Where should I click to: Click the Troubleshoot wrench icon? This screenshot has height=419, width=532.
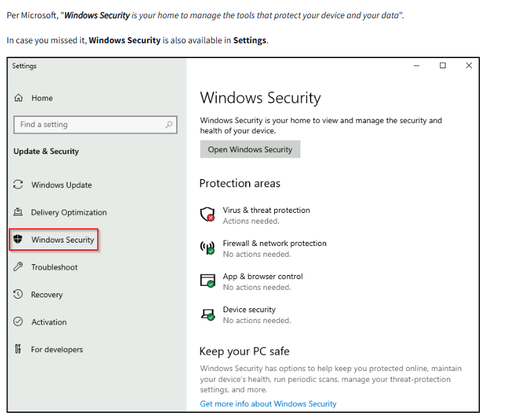point(18,268)
